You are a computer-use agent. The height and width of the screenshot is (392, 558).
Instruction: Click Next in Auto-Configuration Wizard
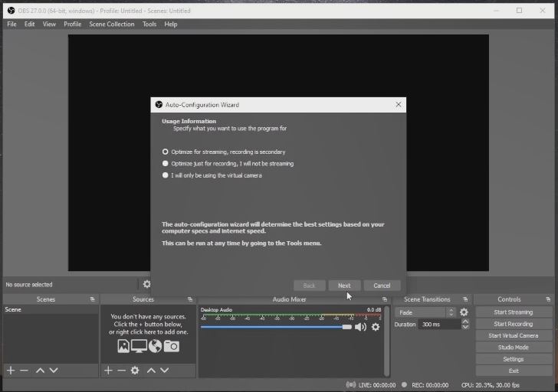pyautogui.click(x=344, y=286)
